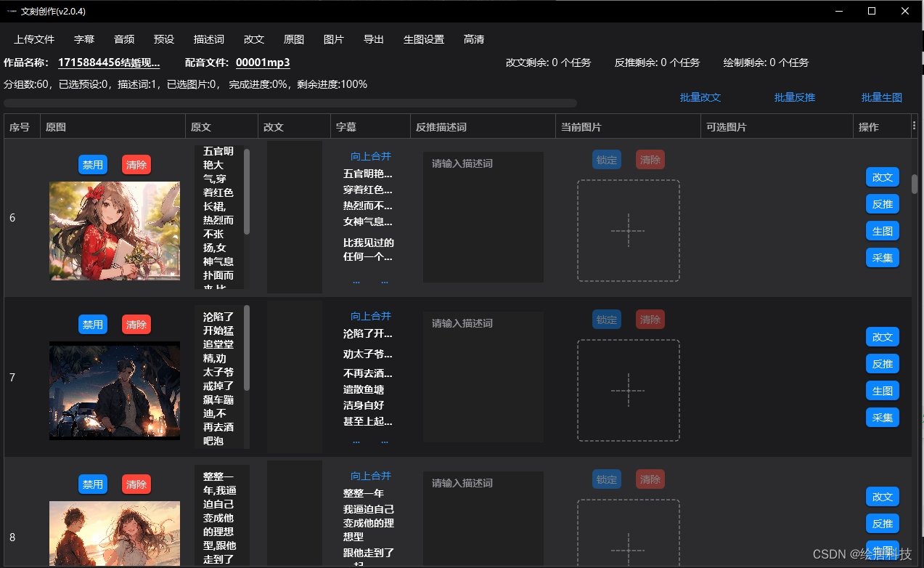Click project name 1715884456结婚现...
Screen dimensions: 924x568
pyautogui.click(x=109, y=62)
